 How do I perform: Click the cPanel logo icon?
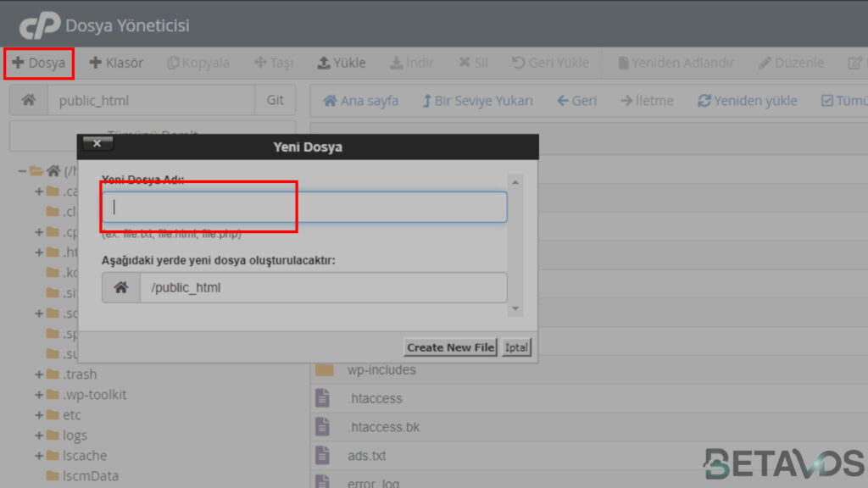coord(39,25)
